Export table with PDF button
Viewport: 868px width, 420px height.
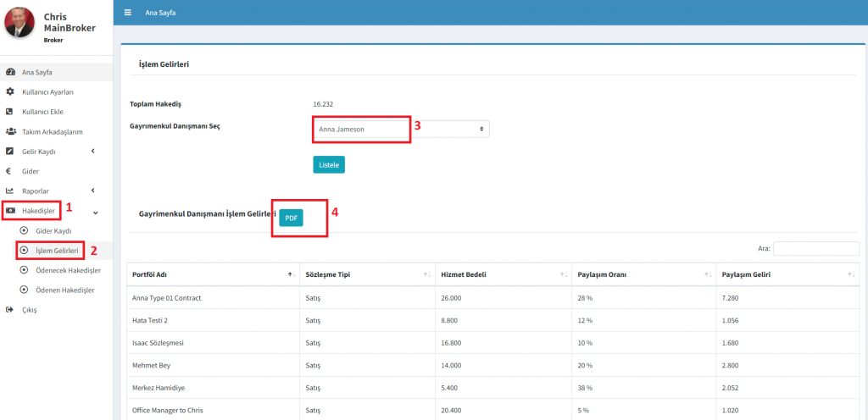(291, 218)
